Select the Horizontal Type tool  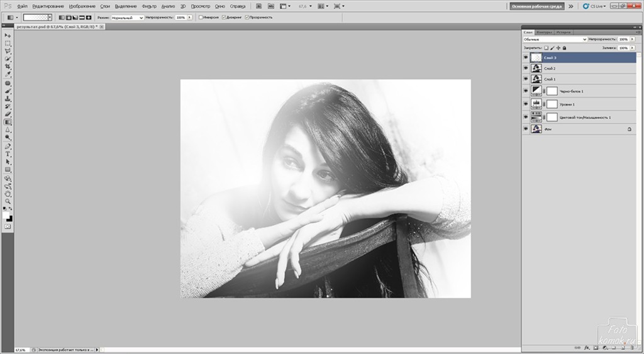tap(8, 155)
